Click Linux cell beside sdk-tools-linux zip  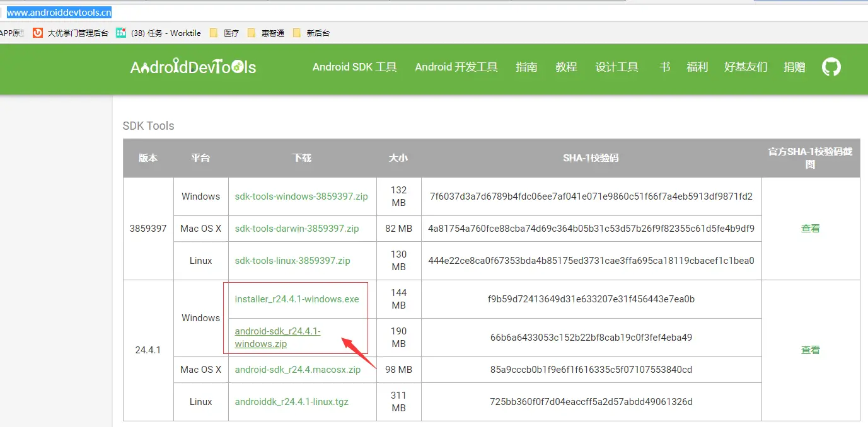click(200, 261)
